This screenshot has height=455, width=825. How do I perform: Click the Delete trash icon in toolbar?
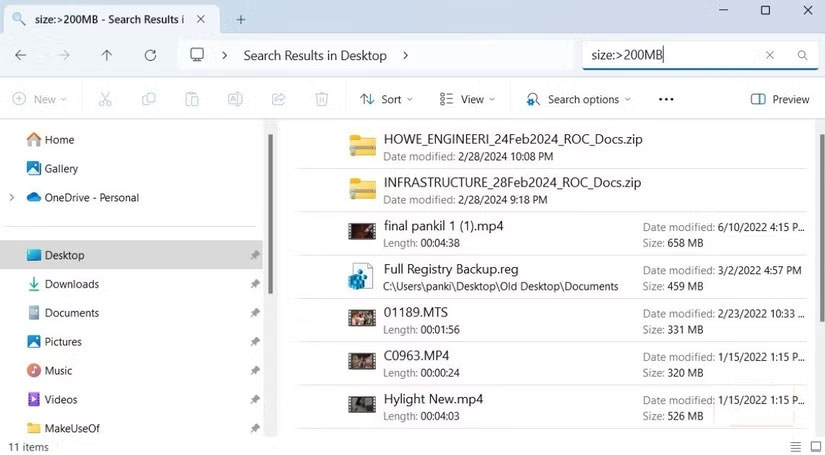[321, 99]
